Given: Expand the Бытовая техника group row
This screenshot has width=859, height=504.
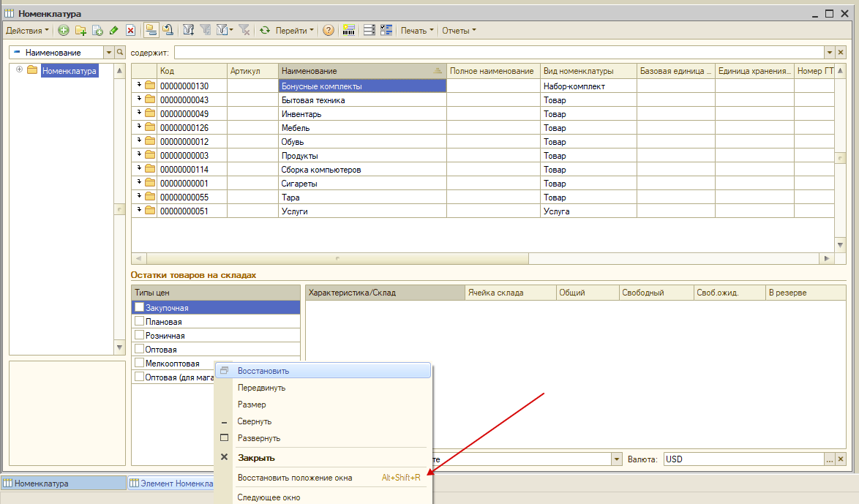Looking at the screenshot, I should pyautogui.click(x=139, y=99).
